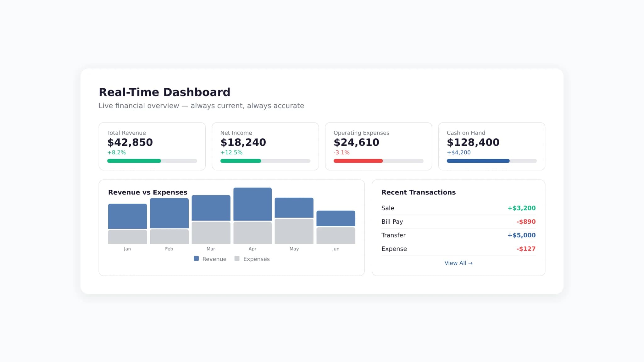Open the Total Revenue card
Viewport: 644px width, 362px height.
[x=152, y=146]
